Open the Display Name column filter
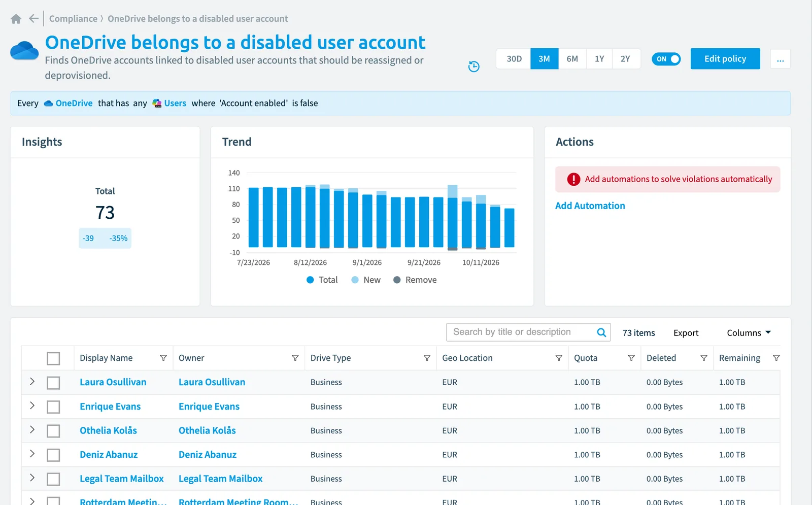The height and width of the screenshot is (505, 812). click(163, 358)
